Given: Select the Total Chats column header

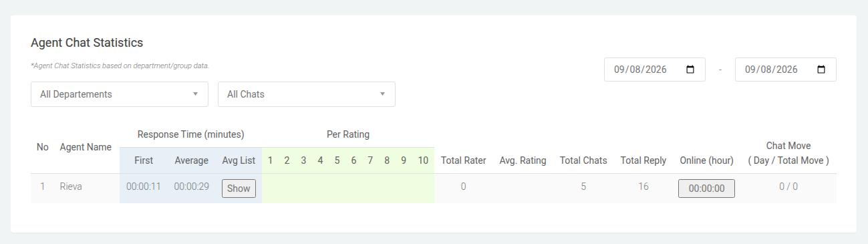Looking at the screenshot, I should tap(583, 160).
